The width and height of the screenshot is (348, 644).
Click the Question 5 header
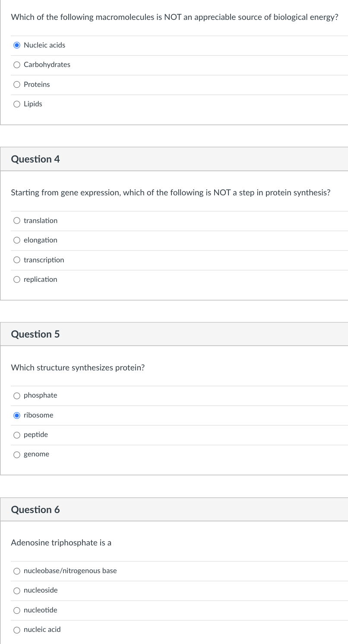35,334
